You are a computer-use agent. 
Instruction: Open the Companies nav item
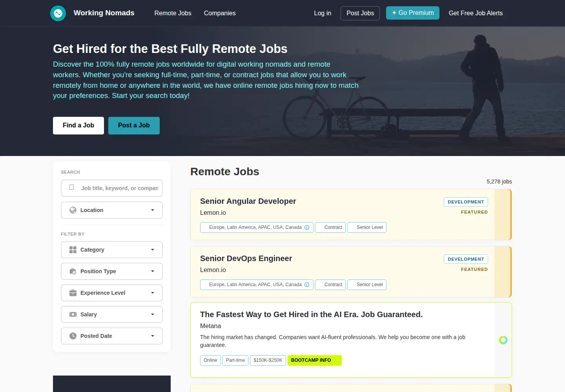pos(220,13)
